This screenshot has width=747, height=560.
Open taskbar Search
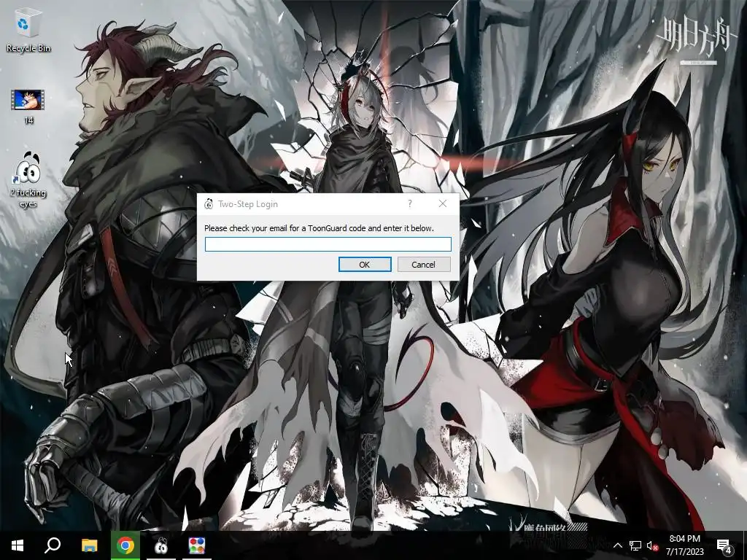53,545
